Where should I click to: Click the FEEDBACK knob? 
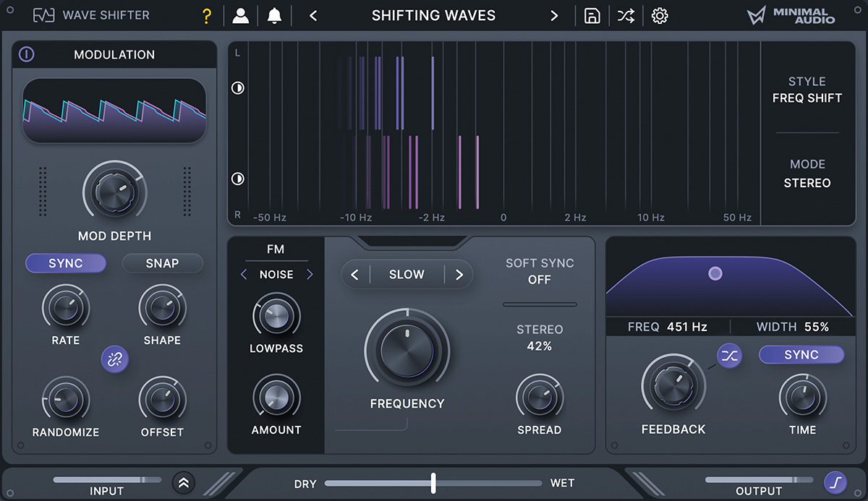pos(673,385)
